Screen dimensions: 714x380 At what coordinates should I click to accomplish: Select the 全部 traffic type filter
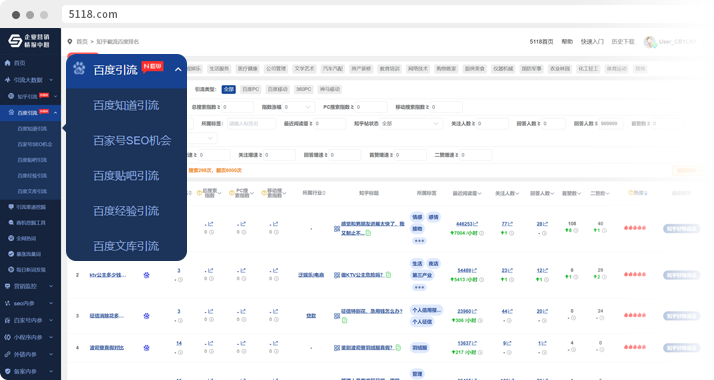pos(229,89)
